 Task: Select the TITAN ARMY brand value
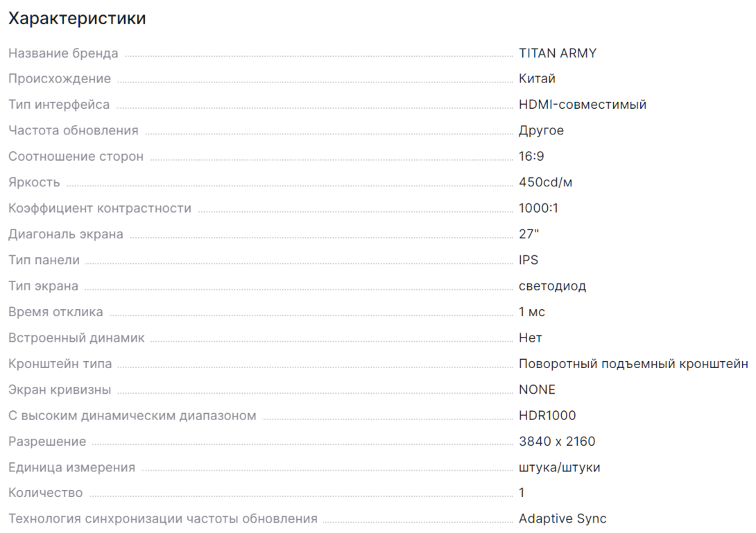[x=558, y=53]
